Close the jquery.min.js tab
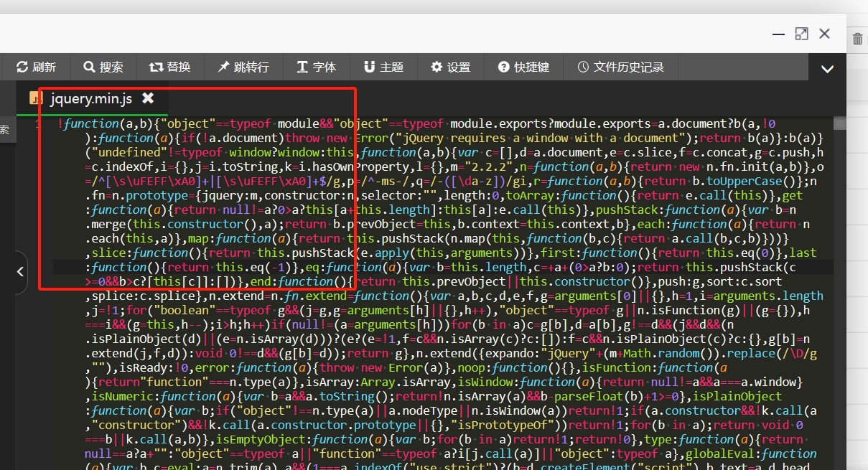The width and height of the screenshot is (868, 470). tap(148, 98)
